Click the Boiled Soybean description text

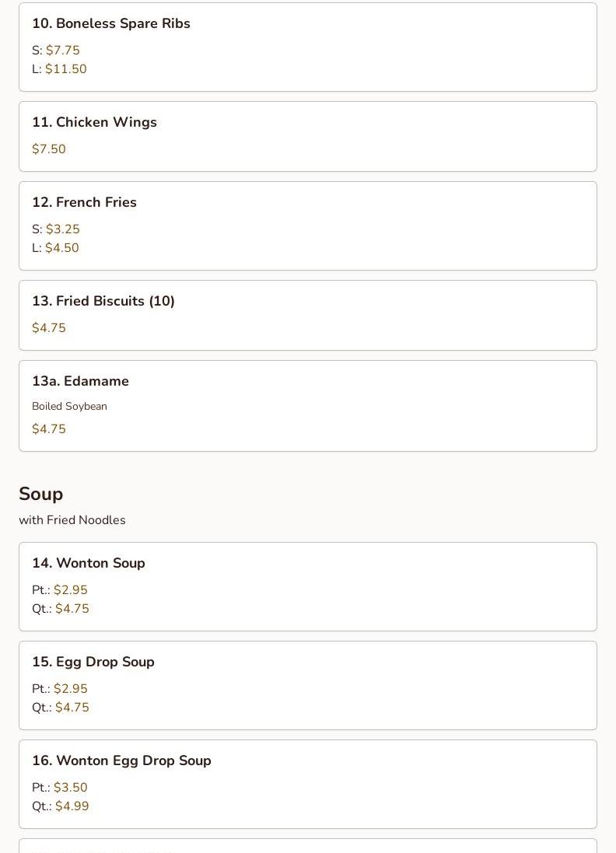[69, 407]
